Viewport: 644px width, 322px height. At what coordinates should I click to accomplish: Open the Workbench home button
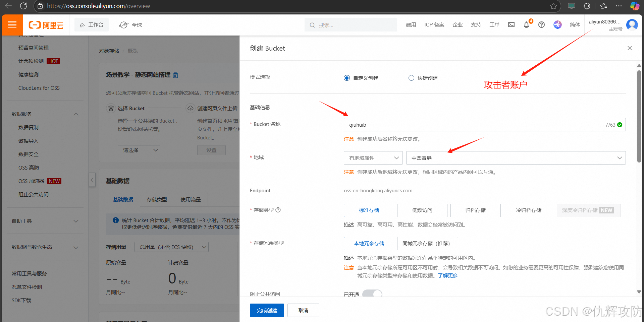click(x=92, y=25)
